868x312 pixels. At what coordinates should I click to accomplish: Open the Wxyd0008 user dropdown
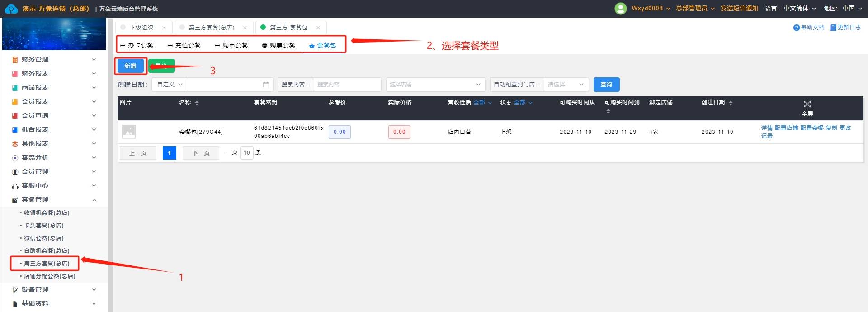click(x=651, y=9)
